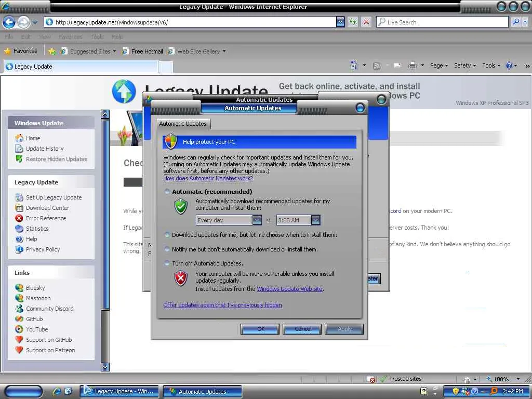The height and width of the screenshot is (399, 532).
Task: Click the Help question mark icon in the command bar
Action: point(509,65)
